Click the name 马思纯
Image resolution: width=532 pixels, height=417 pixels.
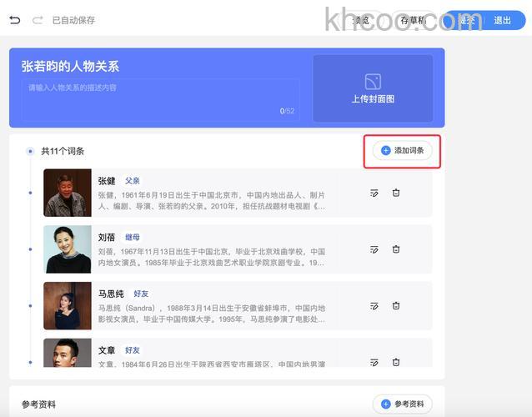pos(111,294)
